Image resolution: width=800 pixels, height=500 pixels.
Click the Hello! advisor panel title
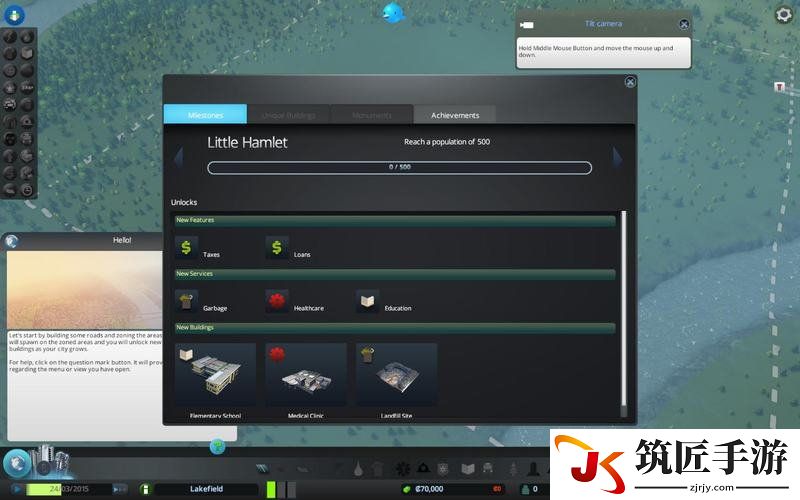click(122, 240)
